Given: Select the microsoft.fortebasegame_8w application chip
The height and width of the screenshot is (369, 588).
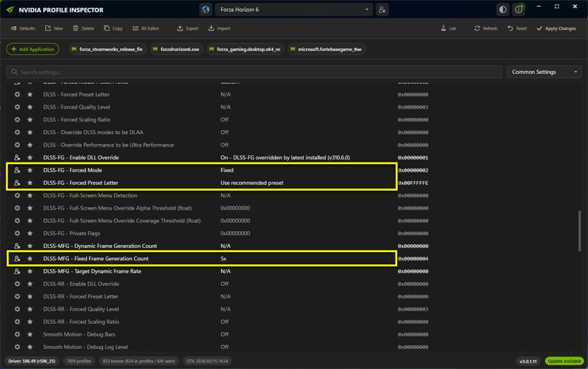Looking at the screenshot, I should tap(327, 49).
